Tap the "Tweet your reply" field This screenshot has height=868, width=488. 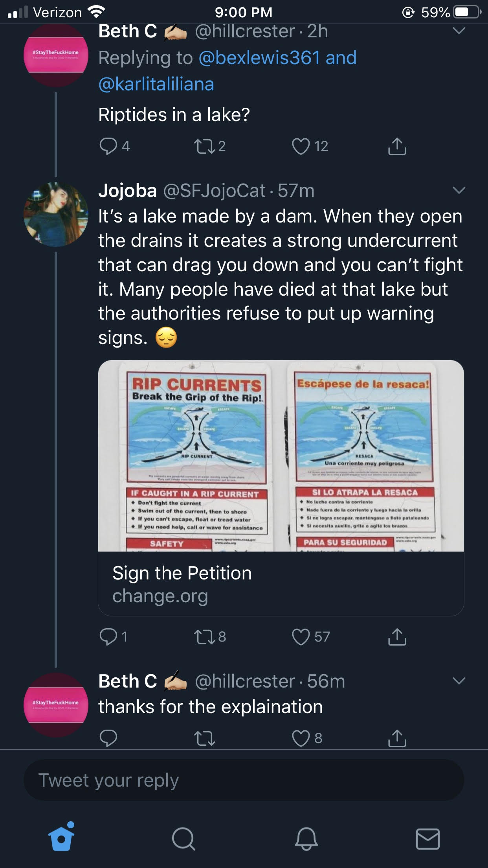244,780
